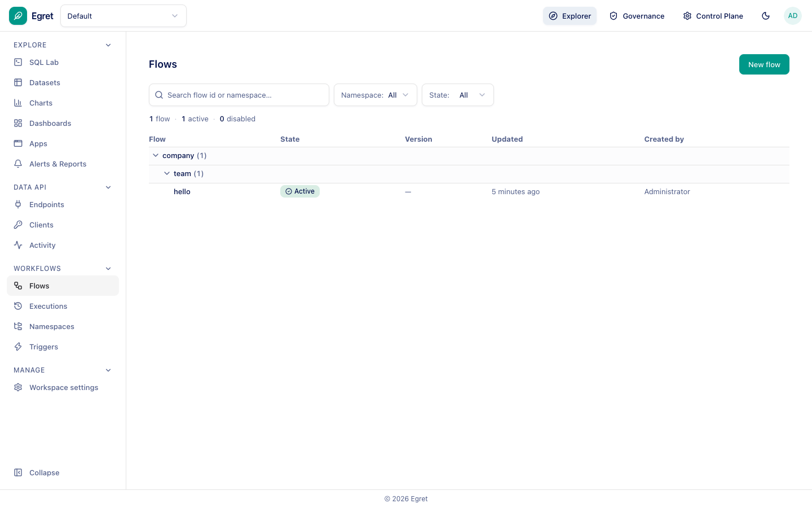This screenshot has height=508, width=812.
Task: Open the Charts section
Action: (63, 103)
